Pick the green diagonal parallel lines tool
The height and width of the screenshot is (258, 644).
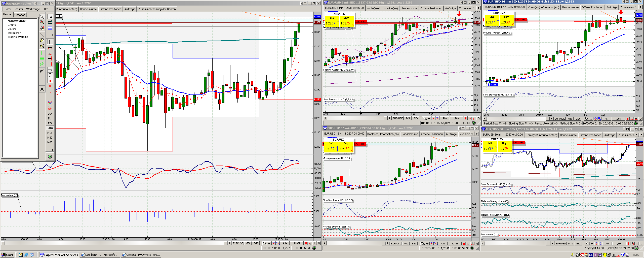(x=42, y=64)
